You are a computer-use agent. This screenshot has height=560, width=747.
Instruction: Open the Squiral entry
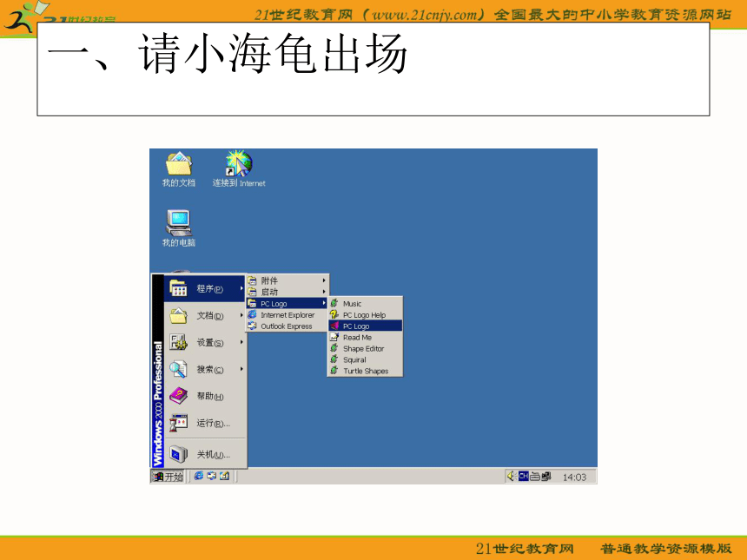(366, 360)
